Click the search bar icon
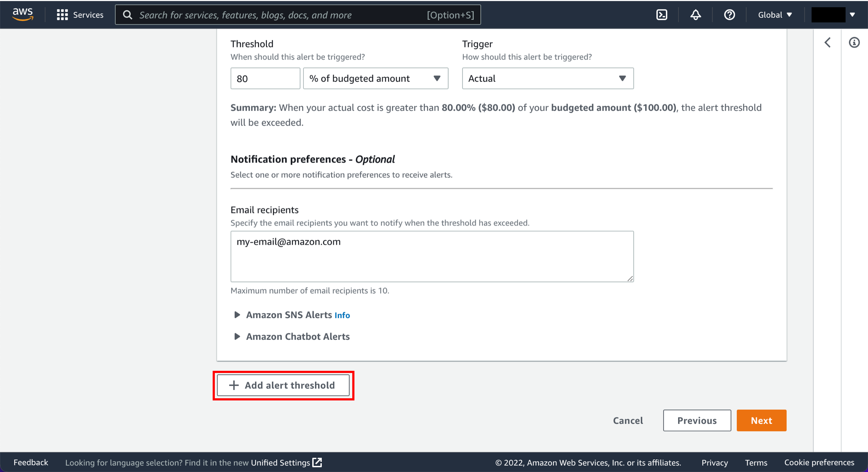This screenshot has height=472, width=868. 127,14
